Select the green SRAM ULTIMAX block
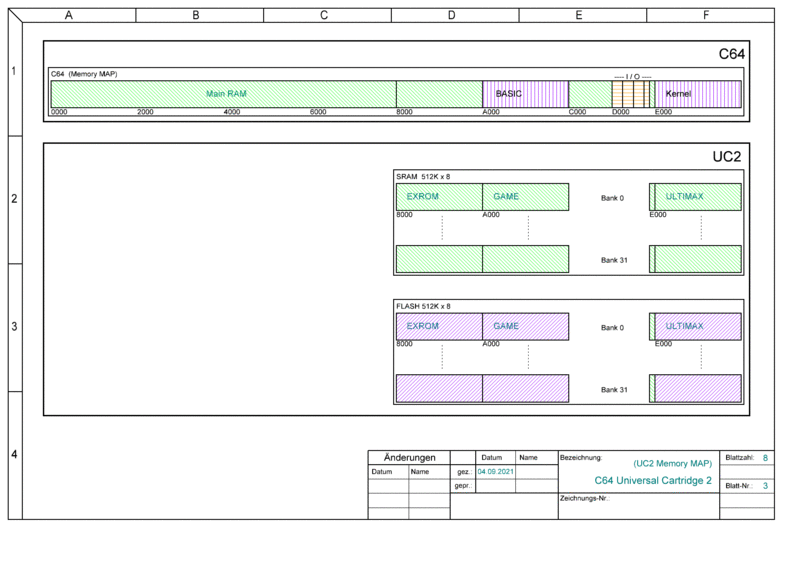 (x=698, y=197)
